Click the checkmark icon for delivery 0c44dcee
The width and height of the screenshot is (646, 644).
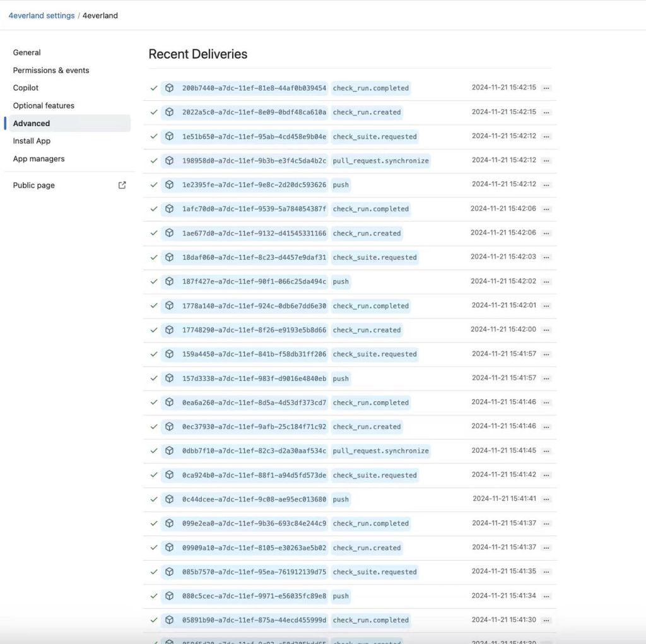point(154,500)
